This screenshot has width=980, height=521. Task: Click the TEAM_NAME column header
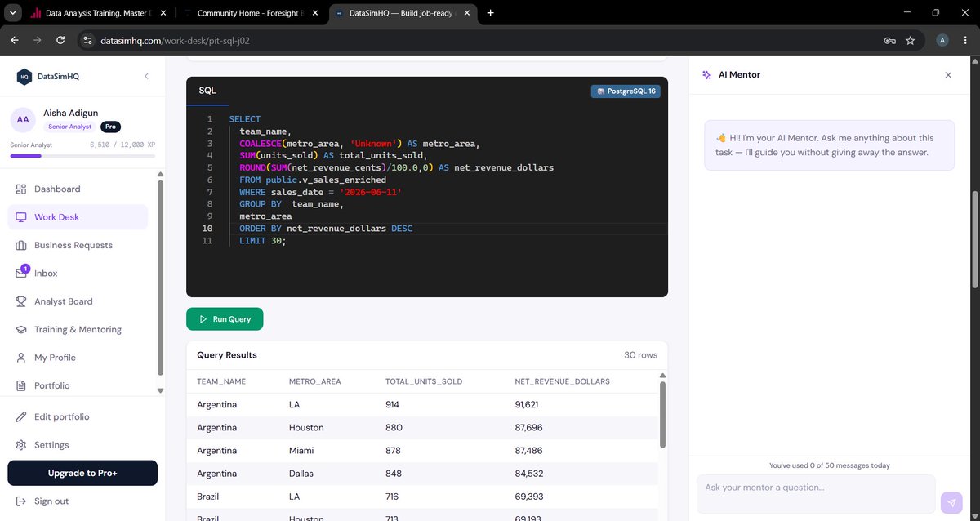click(221, 381)
